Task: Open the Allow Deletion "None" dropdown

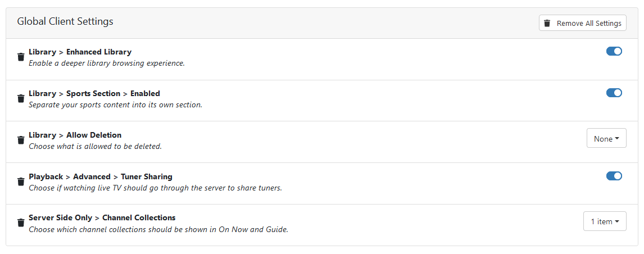Action: [606, 138]
